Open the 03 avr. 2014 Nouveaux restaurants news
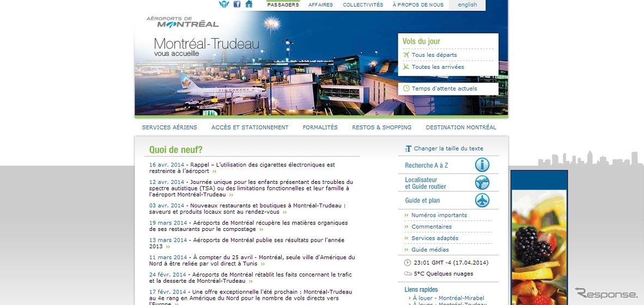Screen dimensions: 644x305 click(248, 209)
